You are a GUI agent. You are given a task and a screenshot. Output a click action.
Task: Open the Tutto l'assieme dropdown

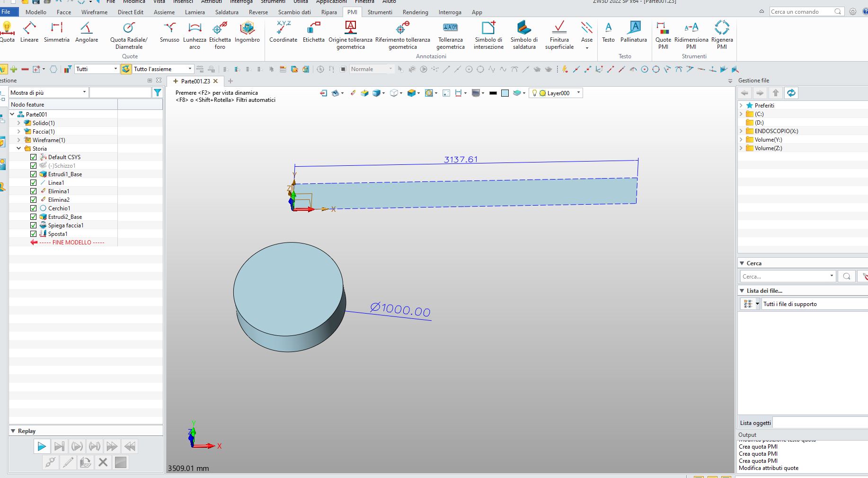pyautogui.click(x=163, y=69)
